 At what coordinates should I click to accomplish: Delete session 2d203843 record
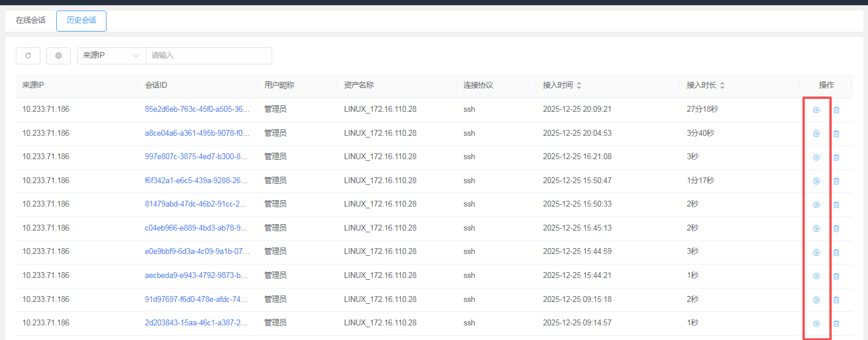click(x=836, y=323)
